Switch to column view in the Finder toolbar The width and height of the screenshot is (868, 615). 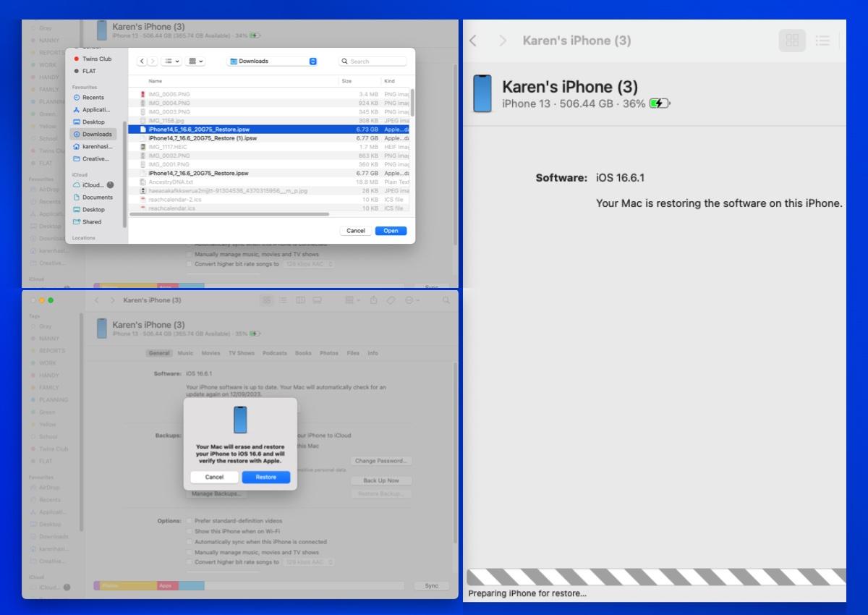tap(300, 300)
